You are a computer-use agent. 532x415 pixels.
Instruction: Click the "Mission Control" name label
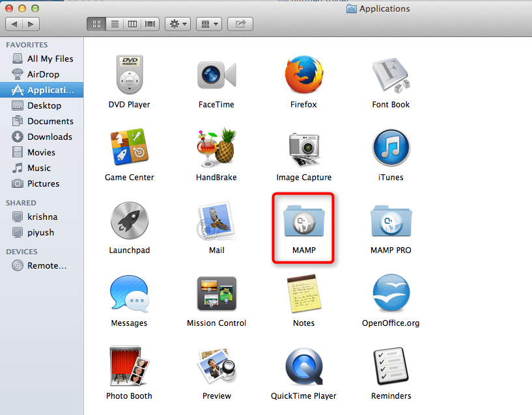(x=216, y=323)
